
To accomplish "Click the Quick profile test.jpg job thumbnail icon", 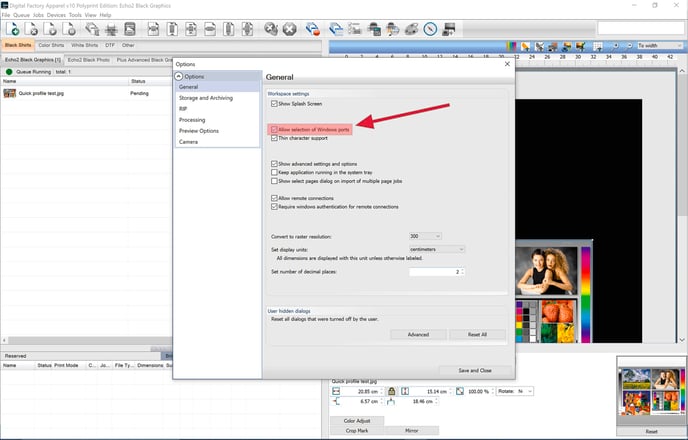I will coord(9,93).
